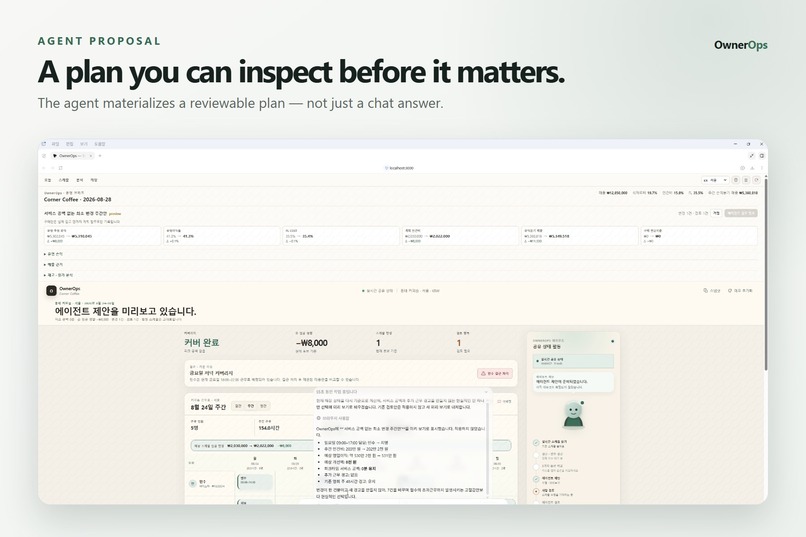
Task: Click the 8월 24일 주간 heading
Action: tap(208, 407)
